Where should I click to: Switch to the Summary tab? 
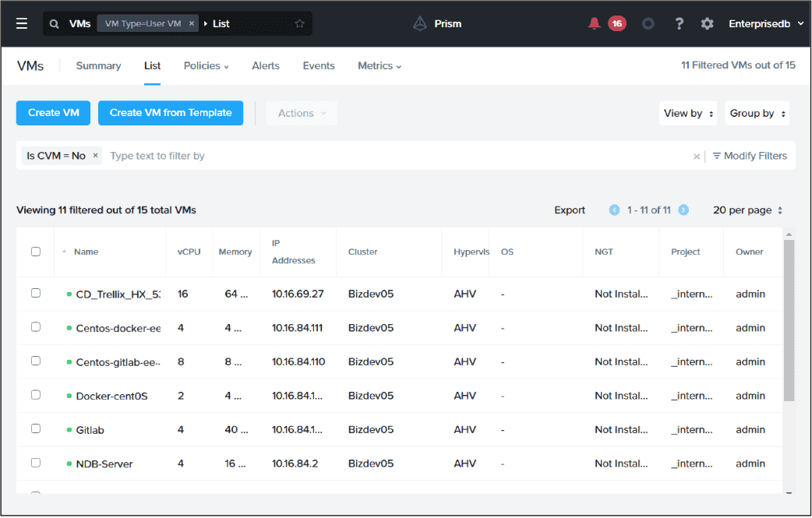[x=98, y=65]
